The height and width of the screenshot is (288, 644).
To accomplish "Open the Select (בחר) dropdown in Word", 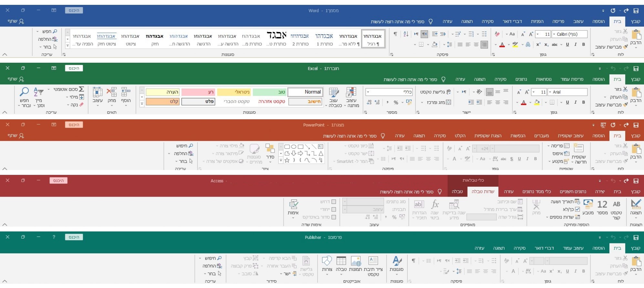I will pos(48,47).
